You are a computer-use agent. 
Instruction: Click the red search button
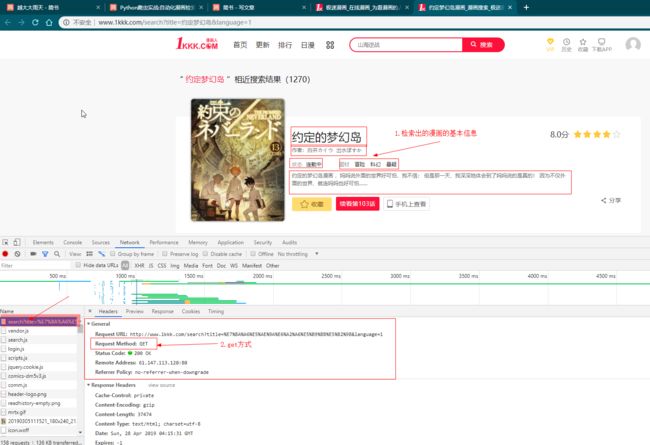point(483,45)
